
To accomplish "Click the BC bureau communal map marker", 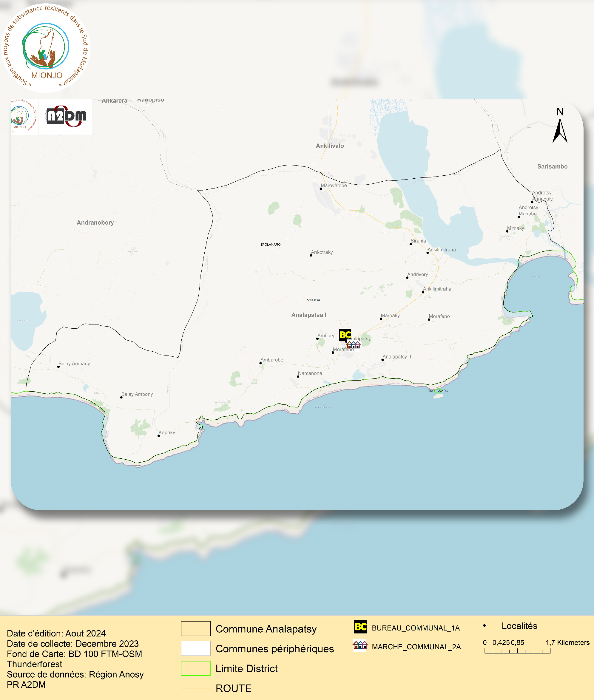I will [345, 335].
